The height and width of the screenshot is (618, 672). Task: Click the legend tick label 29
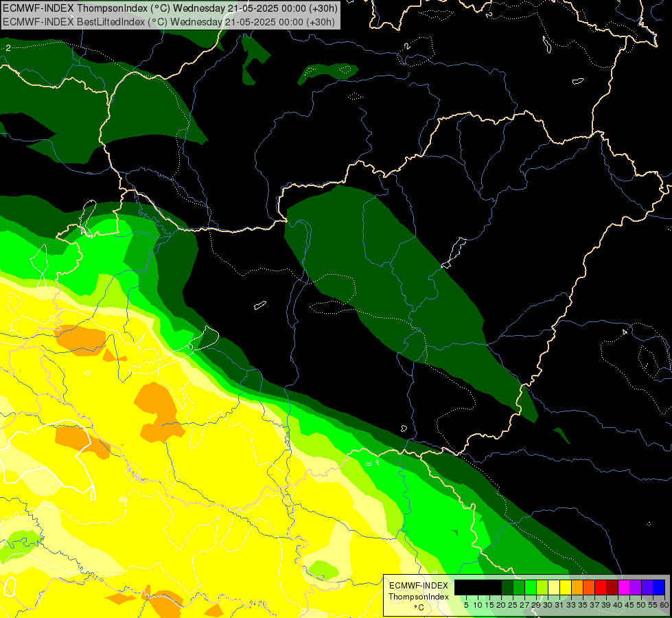[535, 605]
